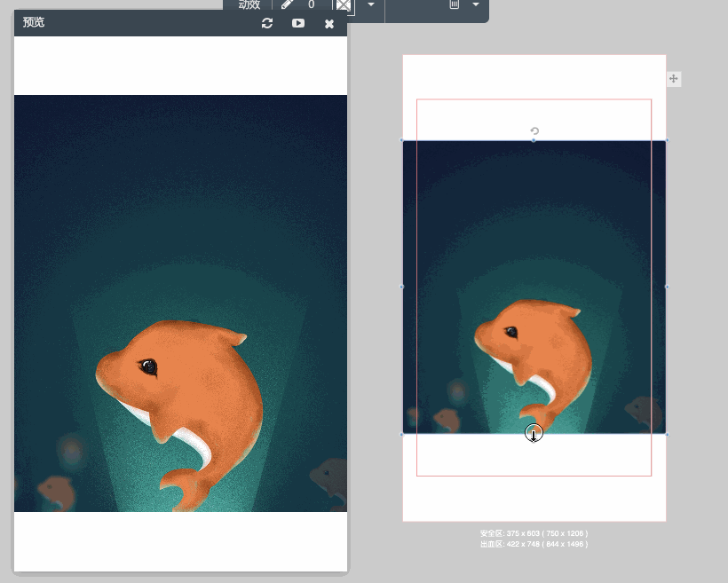The height and width of the screenshot is (583, 728).
Task: Click the bottom-left corner handle of the image
Action: click(402, 435)
